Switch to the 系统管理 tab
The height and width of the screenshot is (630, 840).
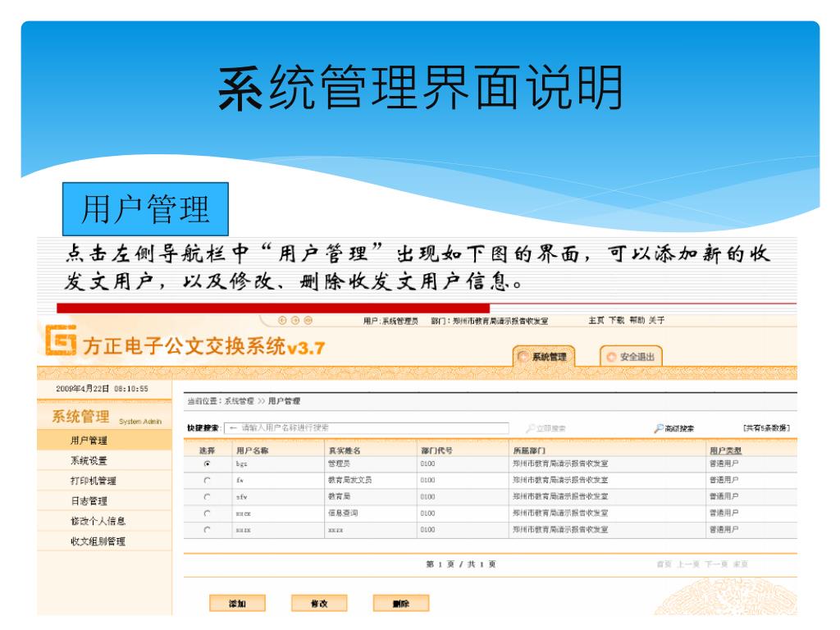pyautogui.click(x=544, y=357)
